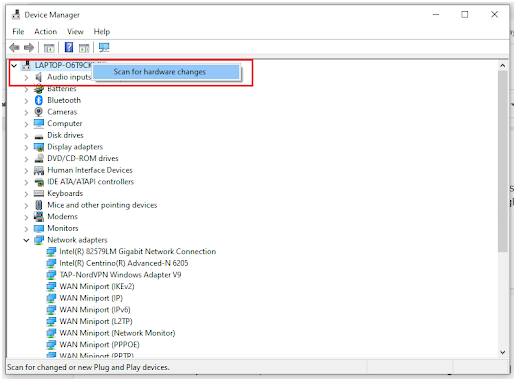Click the Back arrow toolbar icon

coord(14,48)
